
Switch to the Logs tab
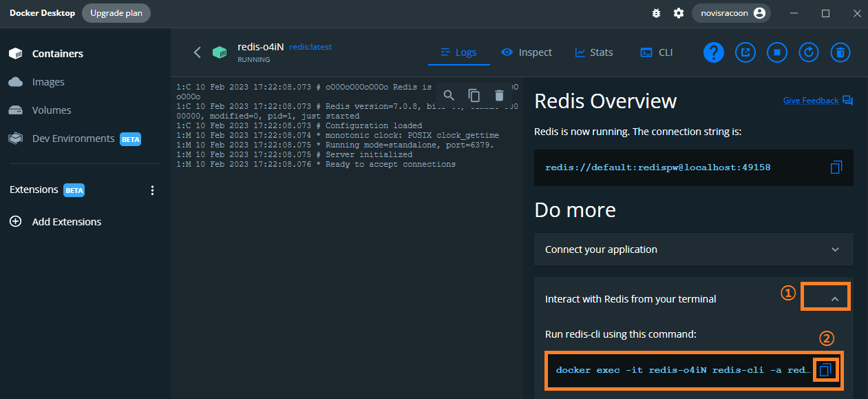pyautogui.click(x=458, y=52)
